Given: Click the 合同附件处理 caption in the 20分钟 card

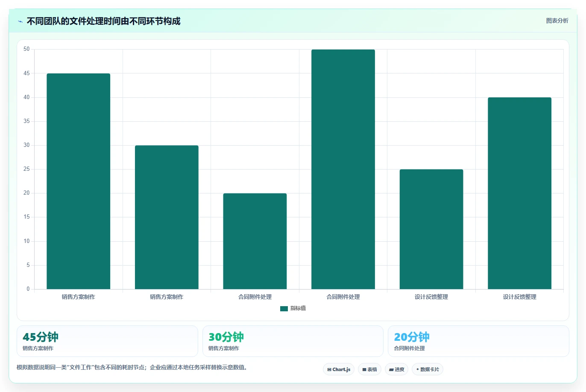Looking at the screenshot, I should tap(409, 348).
